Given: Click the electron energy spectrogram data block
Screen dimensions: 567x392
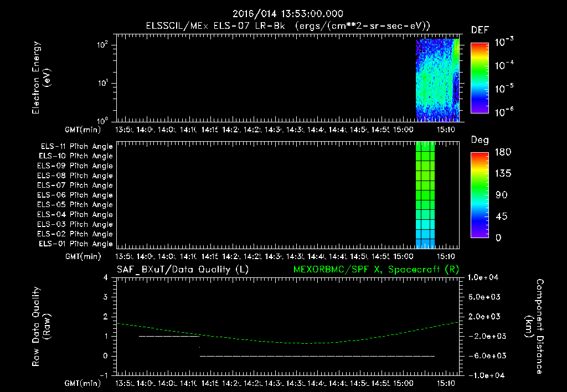Looking at the screenshot, I should 437,80.
